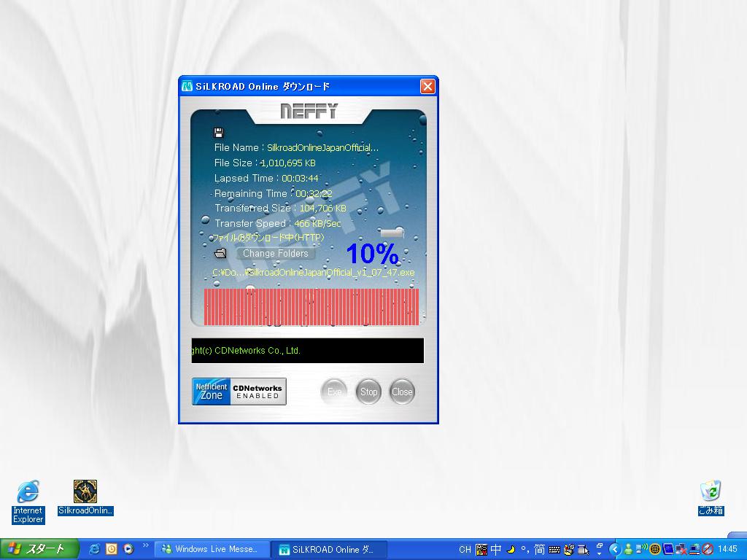The image size is (747, 560).
Task: Click the taskbar clock showing 14:45
Action: click(727, 549)
